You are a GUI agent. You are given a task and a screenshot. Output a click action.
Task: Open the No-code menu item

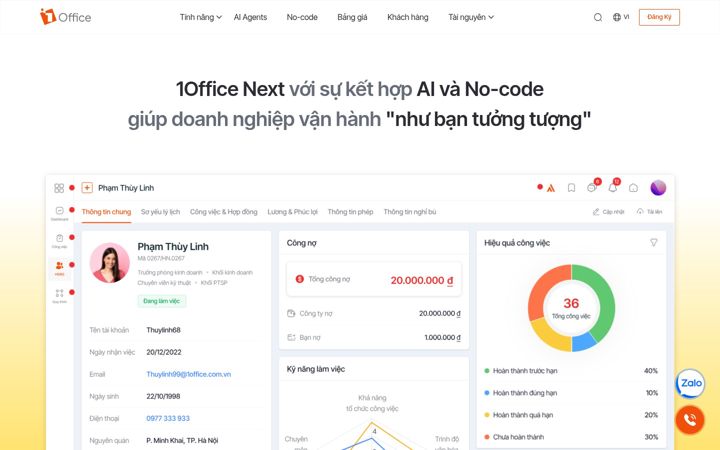point(302,17)
